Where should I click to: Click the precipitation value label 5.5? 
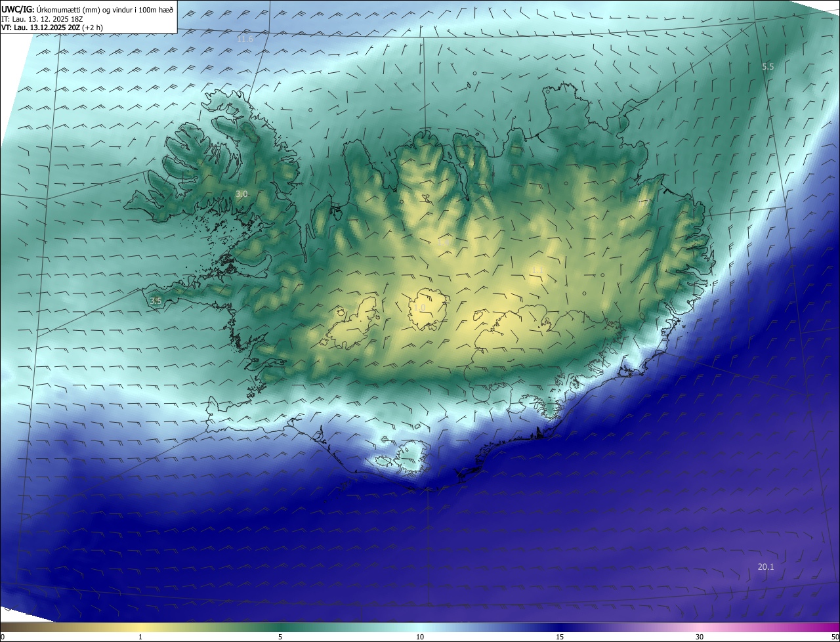click(768, 67)
